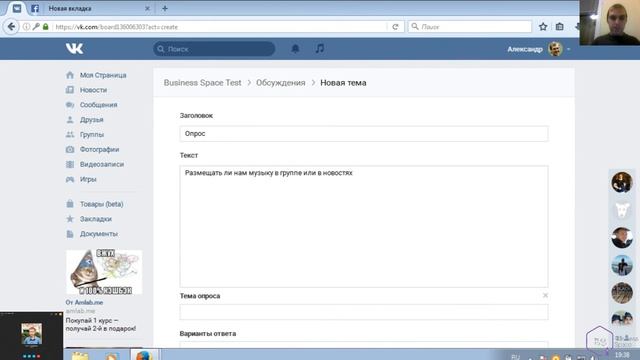Click the Тема опроса input field
Image resolution: width=640 pixels, height=360 pixels.
pyautogui.click(x=364, y=312)
